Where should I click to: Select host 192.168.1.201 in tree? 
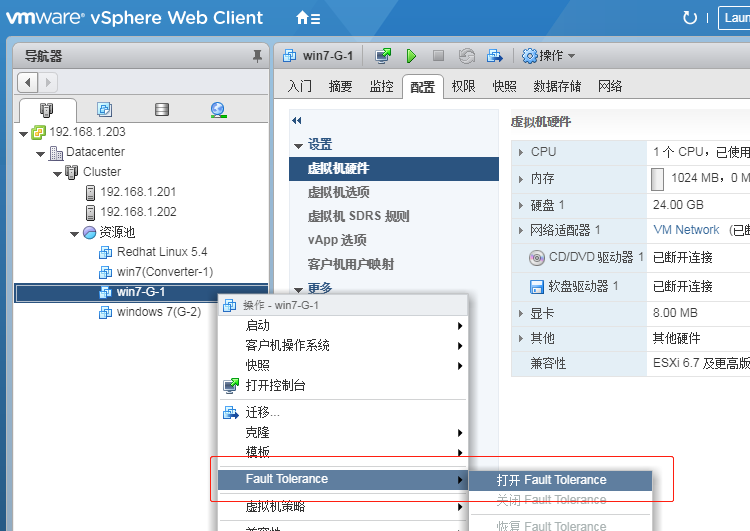click(138, 192)
